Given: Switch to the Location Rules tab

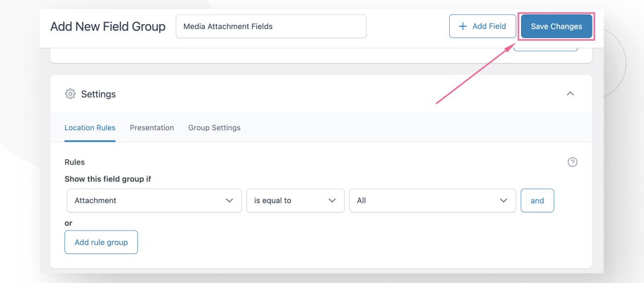Looking at the screenshot, I should 90,128.
